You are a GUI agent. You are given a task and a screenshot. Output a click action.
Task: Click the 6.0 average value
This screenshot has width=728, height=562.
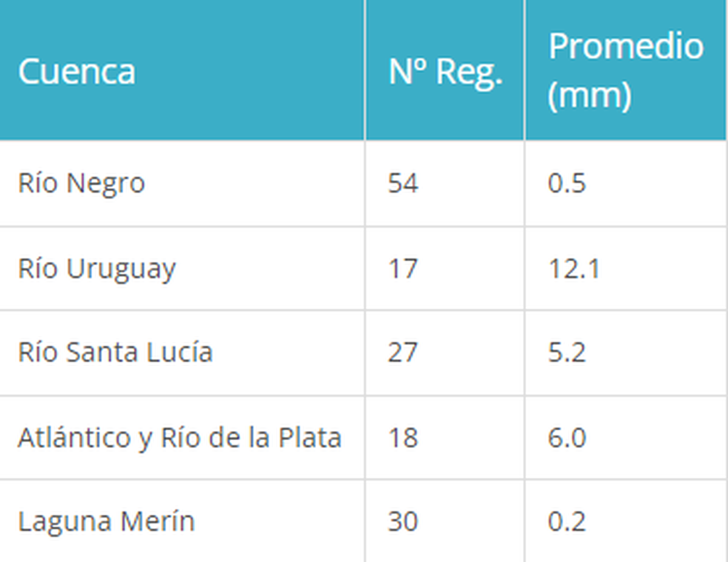[567, 437]
